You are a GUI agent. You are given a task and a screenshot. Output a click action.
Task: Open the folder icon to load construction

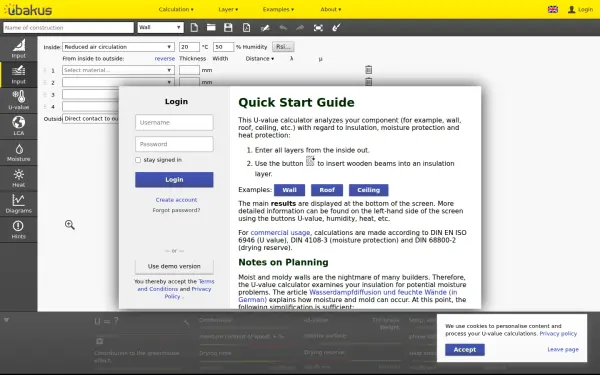tap(211, 28)
